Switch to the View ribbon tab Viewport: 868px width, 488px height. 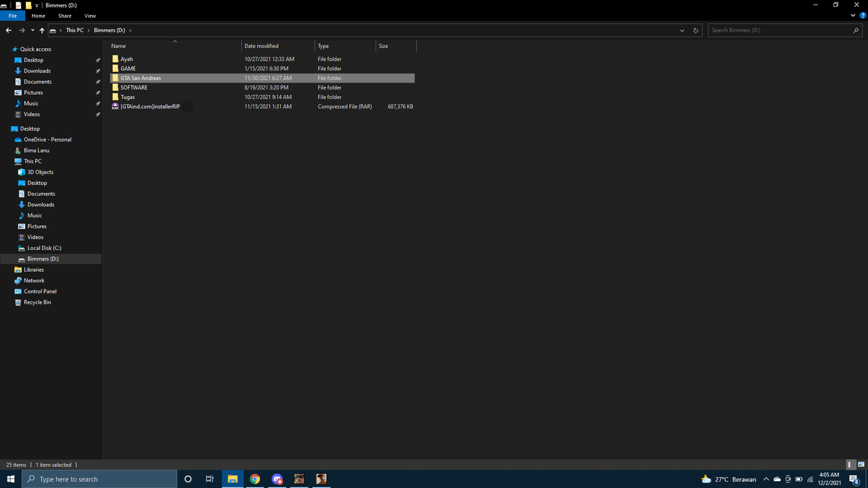point(90,16)
